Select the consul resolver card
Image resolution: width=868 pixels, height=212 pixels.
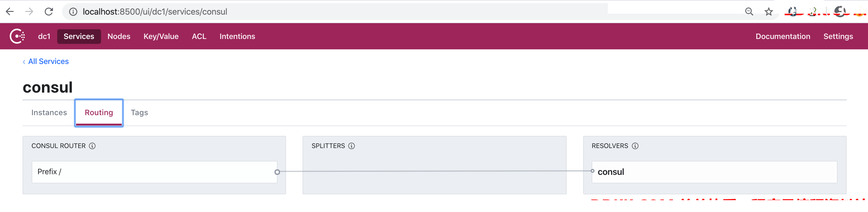tap(714, 172)
